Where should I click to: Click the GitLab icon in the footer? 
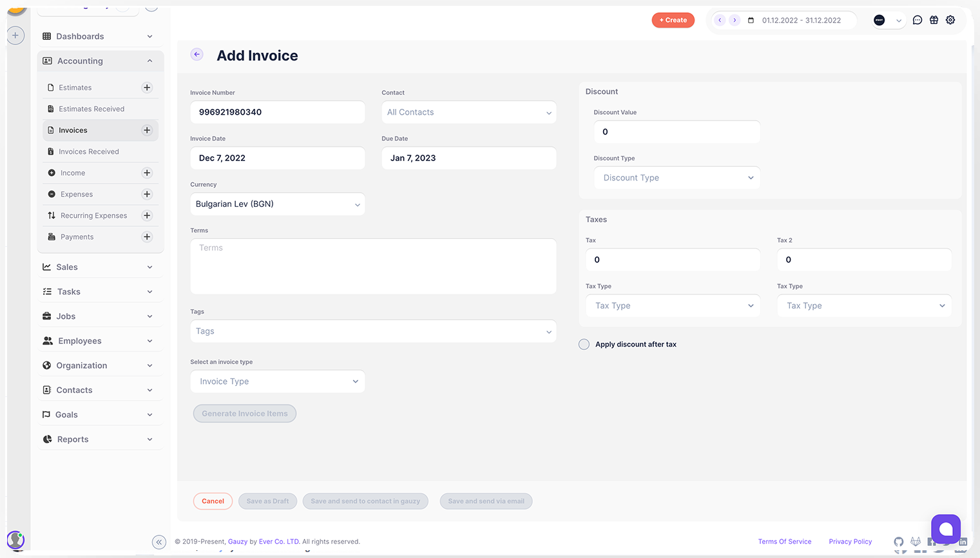pyautogui.click(x=916, y=542)
